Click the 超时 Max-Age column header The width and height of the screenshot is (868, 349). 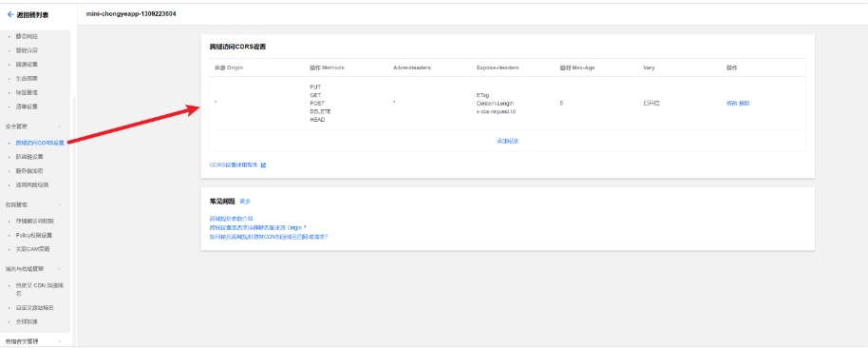point(576,68)
